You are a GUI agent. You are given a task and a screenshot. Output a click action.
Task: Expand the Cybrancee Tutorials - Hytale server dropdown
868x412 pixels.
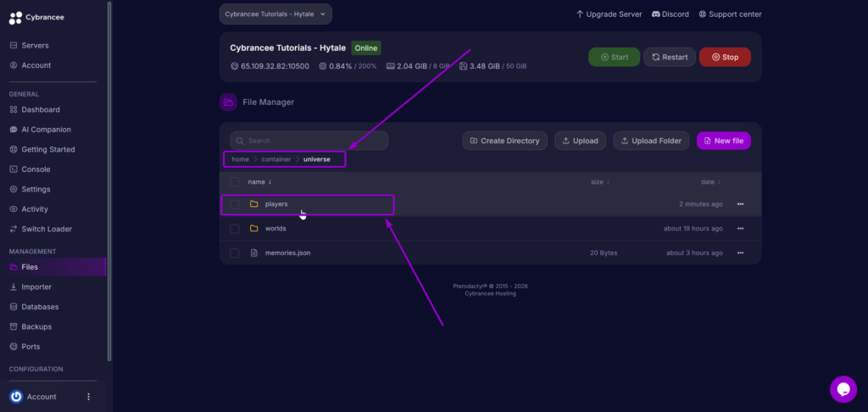[x=275, y=14]
